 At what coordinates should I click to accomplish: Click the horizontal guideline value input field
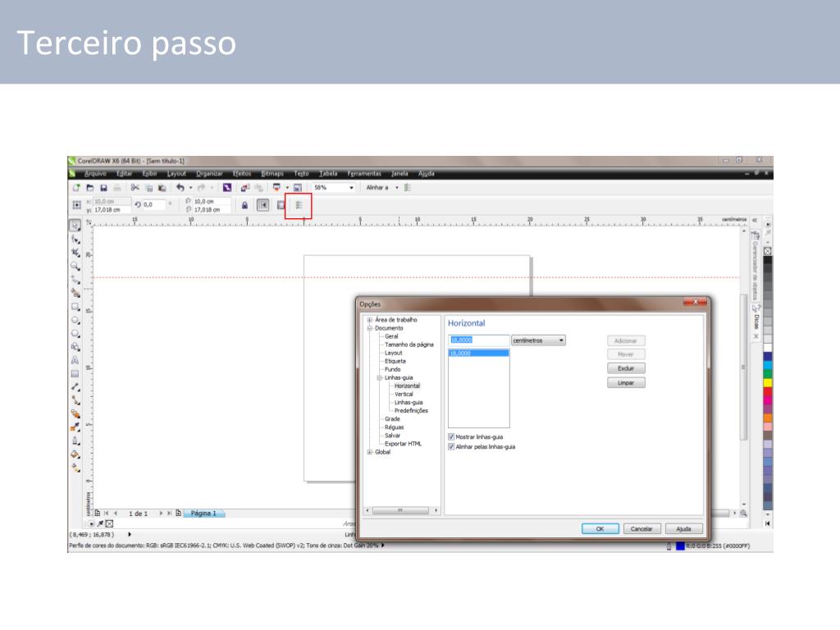coord(478,340)
